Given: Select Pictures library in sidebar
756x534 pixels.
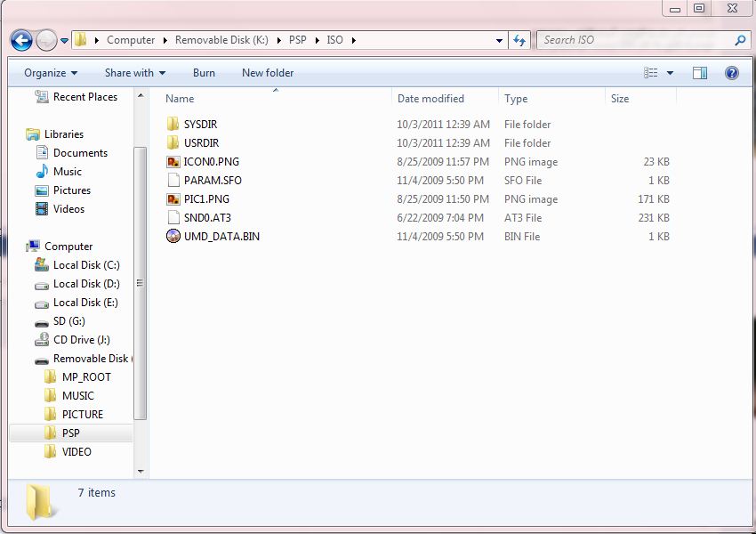Looking at the screenshot, I should coord(62,190).
